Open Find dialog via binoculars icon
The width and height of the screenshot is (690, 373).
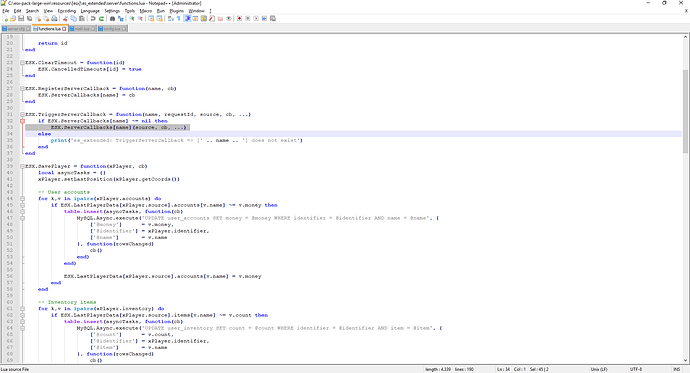[112, 18]
